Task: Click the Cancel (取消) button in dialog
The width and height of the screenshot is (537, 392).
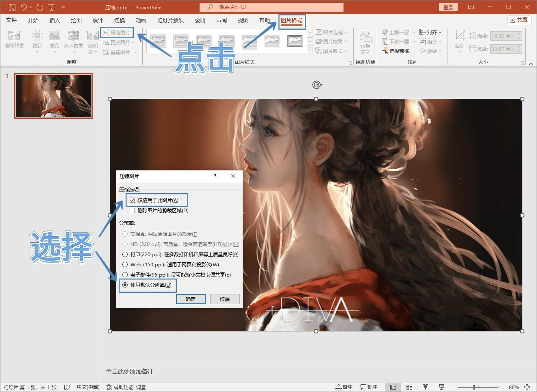Action: point(224,299)
